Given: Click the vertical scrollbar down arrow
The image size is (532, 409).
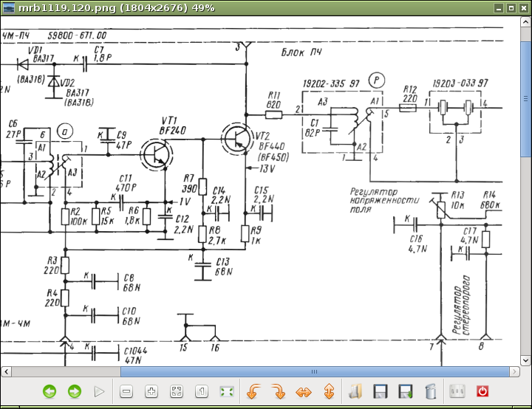Looking at the screenshot, I should [x=525, y=360].
